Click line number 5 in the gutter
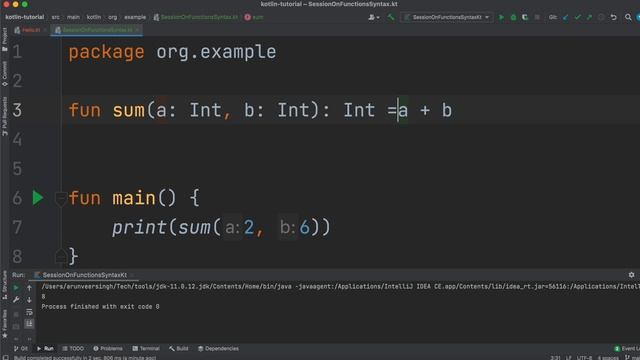This screenshot has width=640, height=360. 17,169
